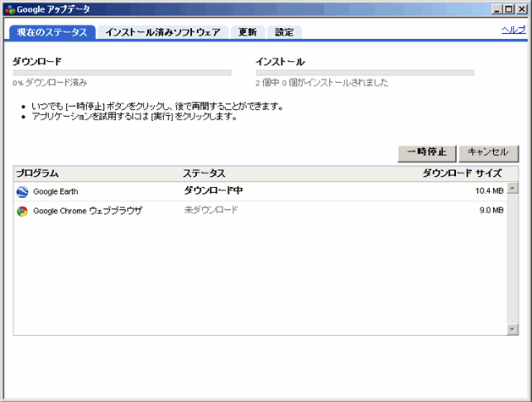Click the ダウンロード progress bar
Image resolution: width=532 pixels, height=402 pixels.
point(122,73)
